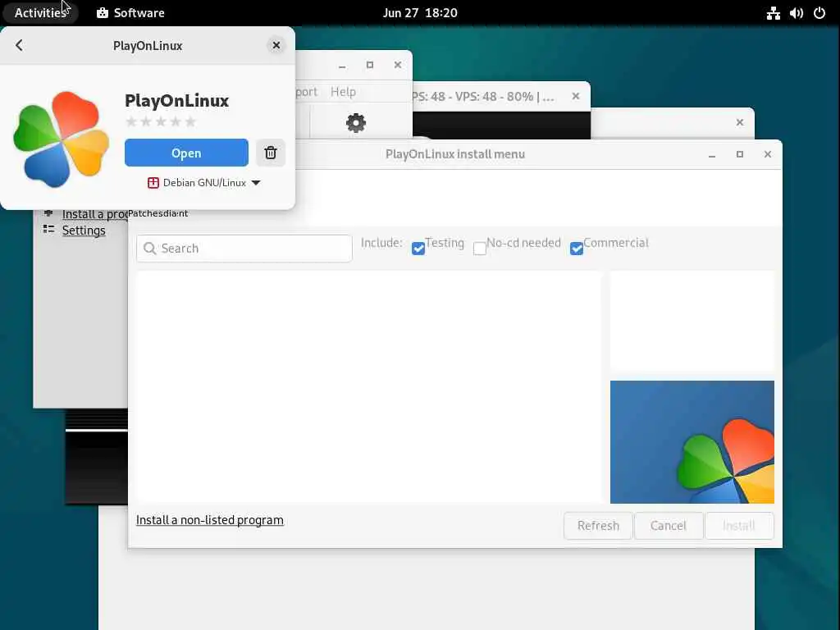This screenshot has width=840, height=630.
Task: Click the power icon in top bar
Action: click(819, 13)
